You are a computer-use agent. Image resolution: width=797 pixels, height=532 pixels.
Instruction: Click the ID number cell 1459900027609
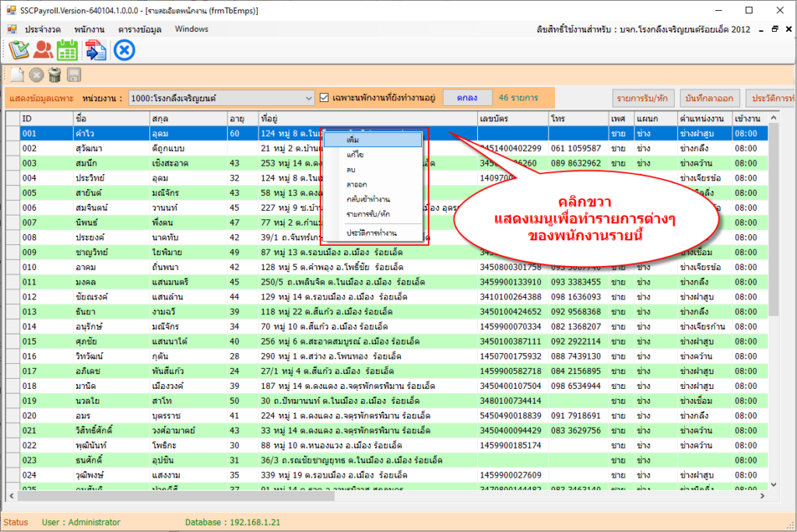513,475
